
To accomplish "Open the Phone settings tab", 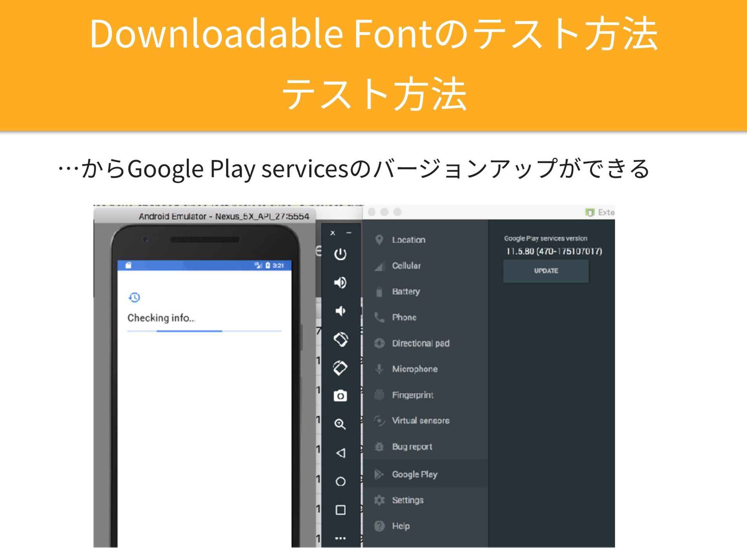I will [x=425, y=317].
